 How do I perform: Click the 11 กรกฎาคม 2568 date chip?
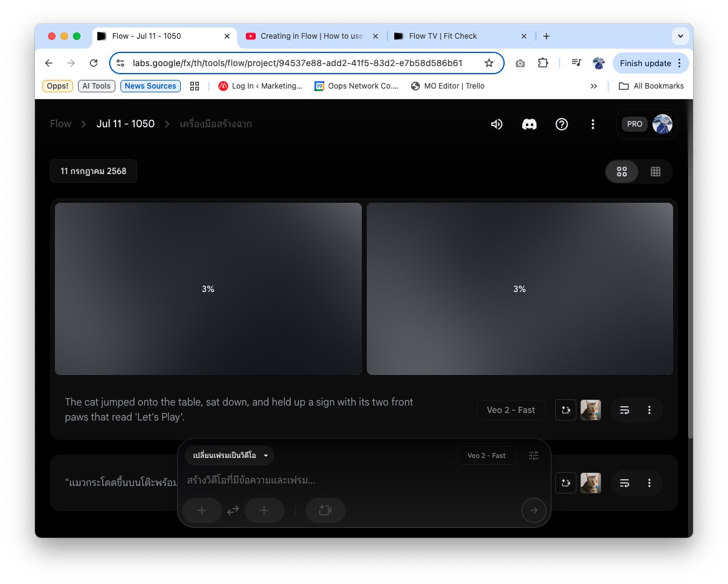(94, 172)
